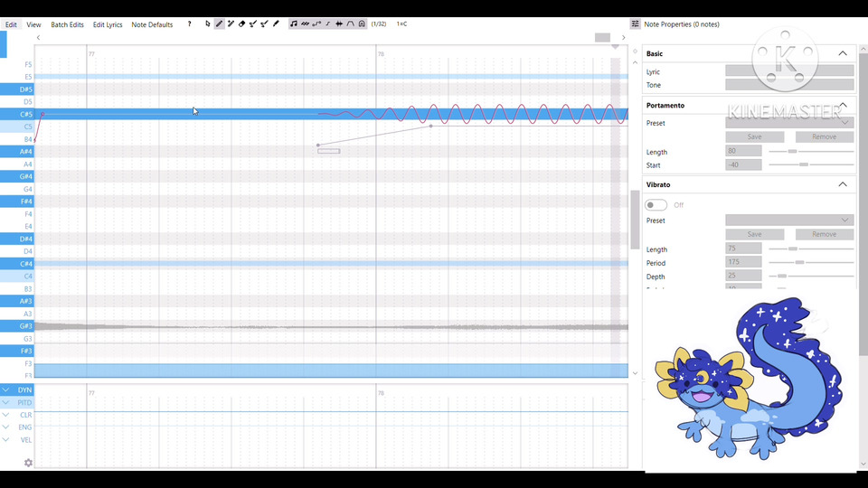Open the Note Defaults menu
The height and width of the screenshot is (488, 868).
point(152,24)
